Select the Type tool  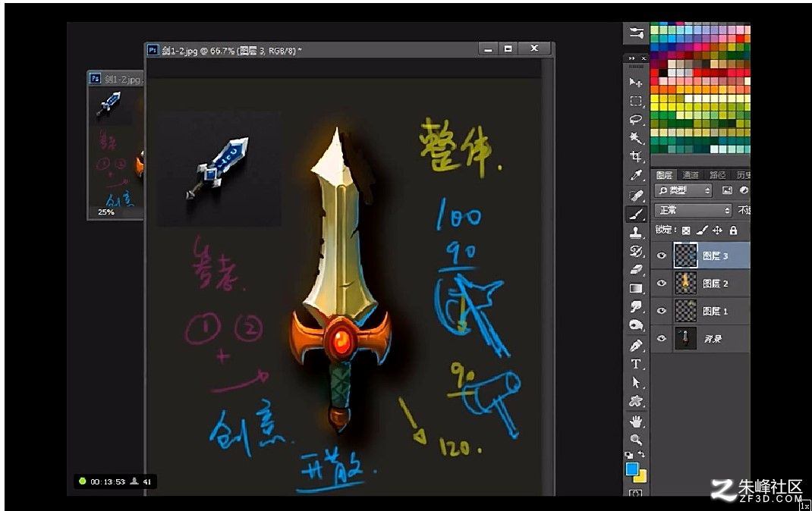tap(635, 364)
